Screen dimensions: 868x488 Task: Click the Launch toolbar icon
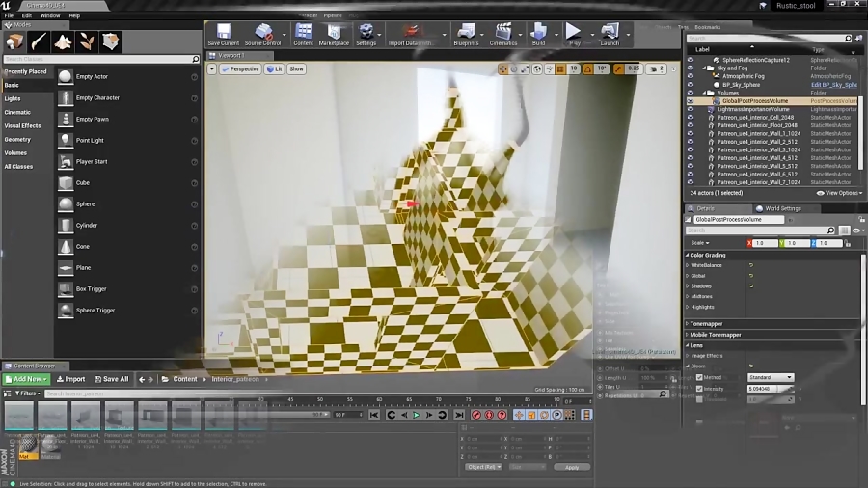610,35
